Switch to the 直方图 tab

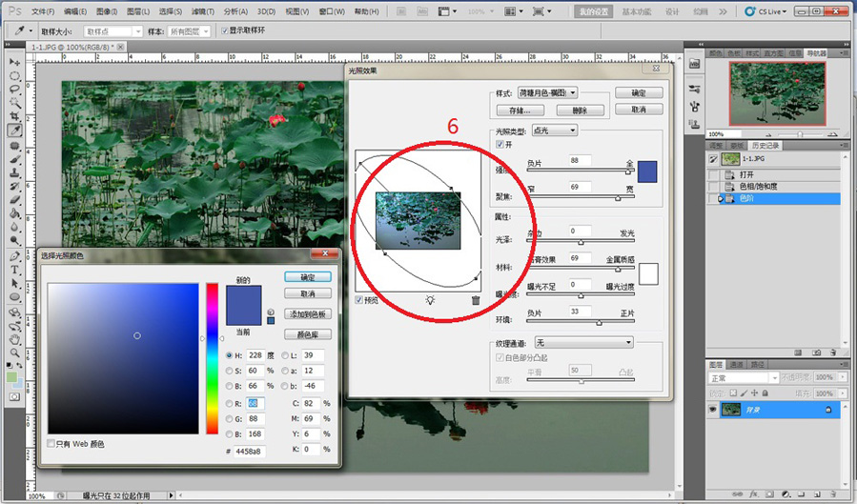pos(773,53)
